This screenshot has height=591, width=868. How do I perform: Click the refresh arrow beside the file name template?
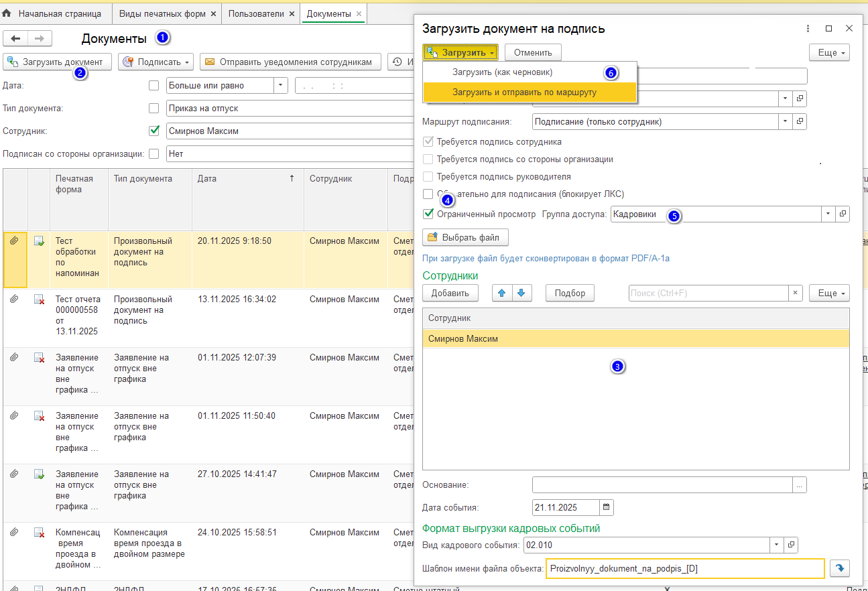coord(840,568)
